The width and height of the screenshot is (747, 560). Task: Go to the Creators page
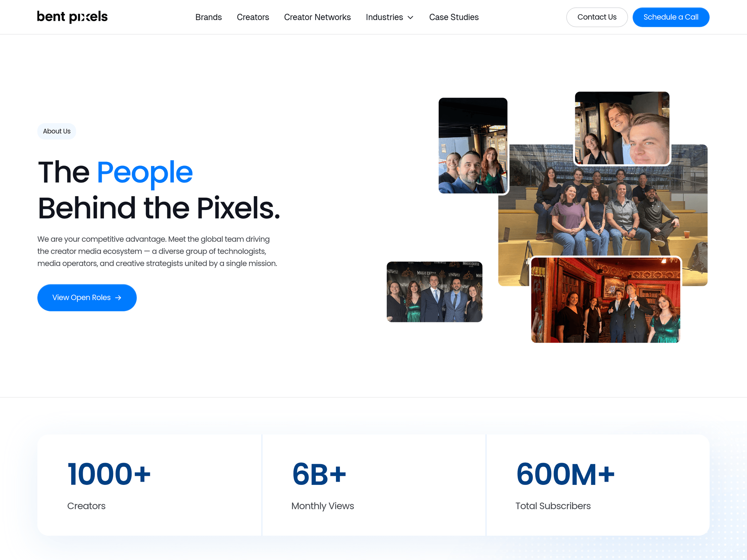tap(253, 17)
